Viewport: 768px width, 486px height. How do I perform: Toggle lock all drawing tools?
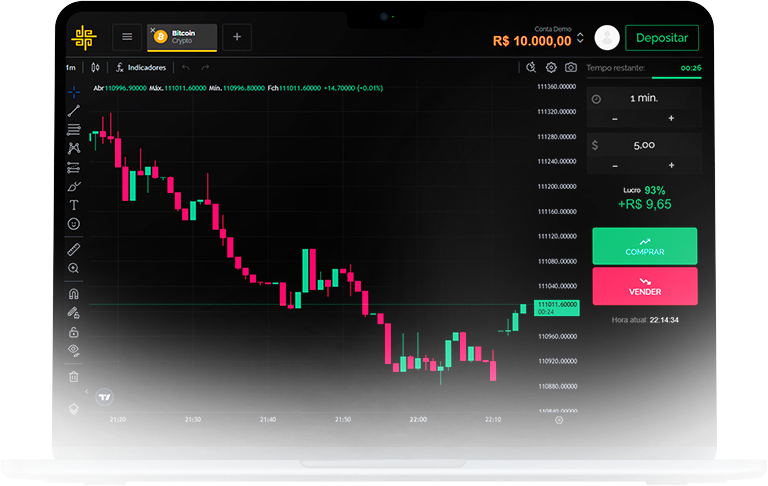73,331
